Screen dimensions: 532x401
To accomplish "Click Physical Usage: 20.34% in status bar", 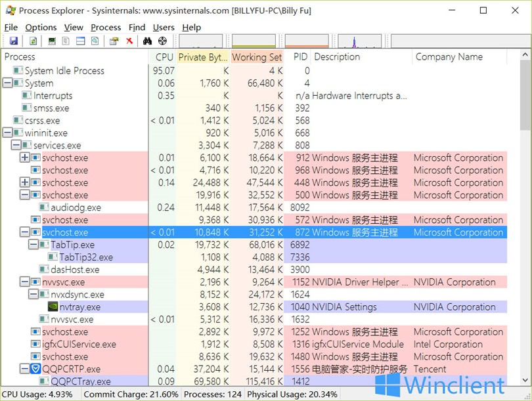I will pyautogui.click(x=292, y=394).
